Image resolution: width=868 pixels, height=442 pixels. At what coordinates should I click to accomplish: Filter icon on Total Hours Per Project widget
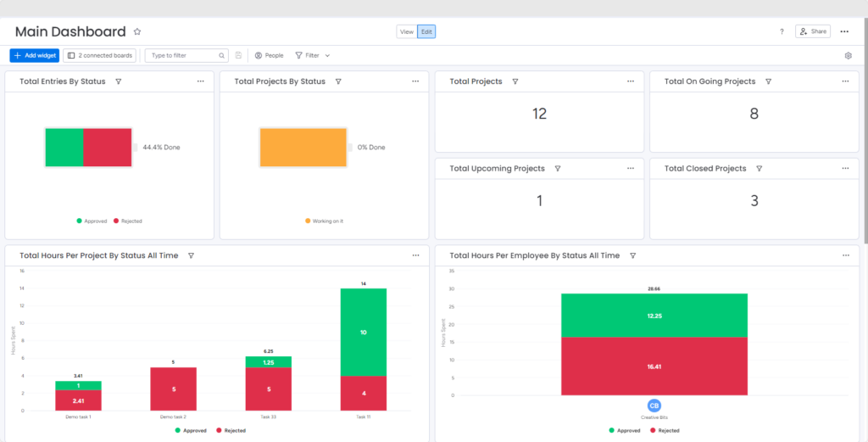coord(191,255)
